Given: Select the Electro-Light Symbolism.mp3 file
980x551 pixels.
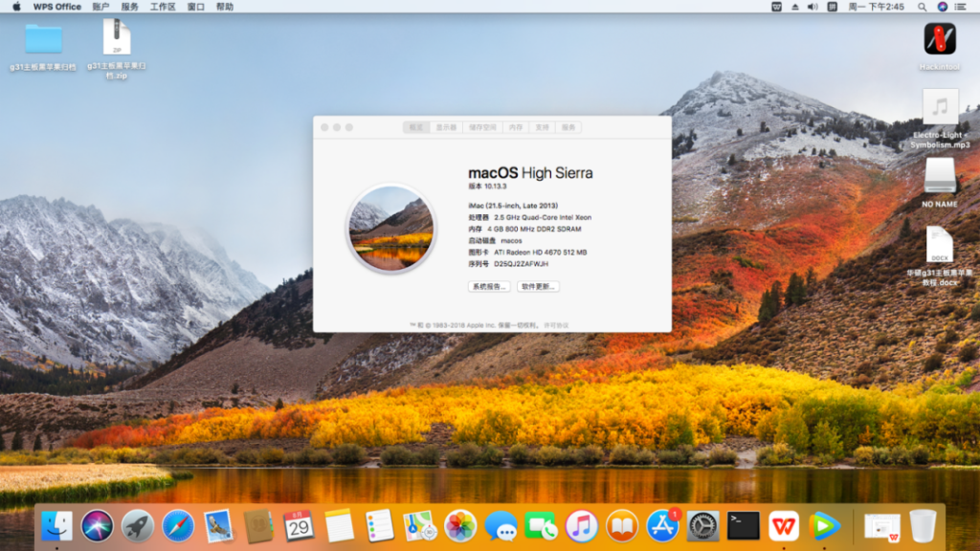Looking at the screenshot, I should pyautogui.click(x=940, y=107).
